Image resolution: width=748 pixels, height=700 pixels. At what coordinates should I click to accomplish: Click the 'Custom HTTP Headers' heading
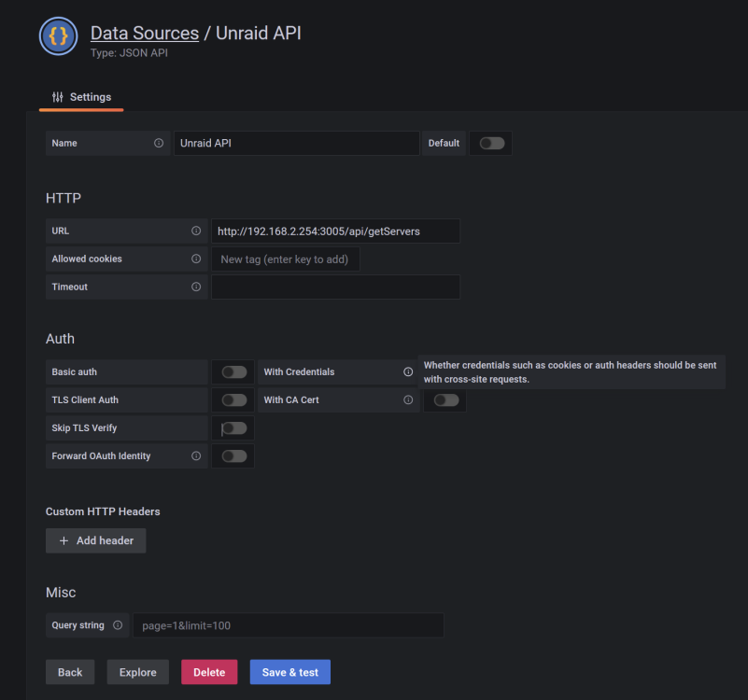click(103, 511)
